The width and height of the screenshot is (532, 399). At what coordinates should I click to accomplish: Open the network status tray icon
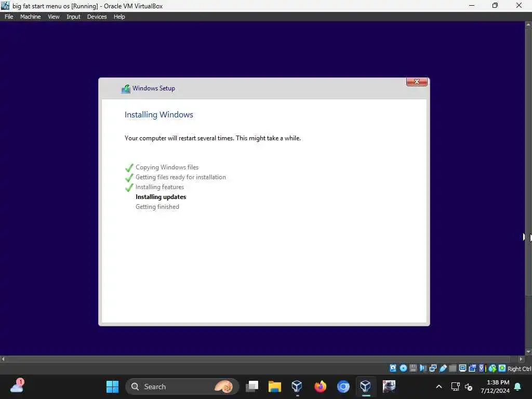point(455,387)
